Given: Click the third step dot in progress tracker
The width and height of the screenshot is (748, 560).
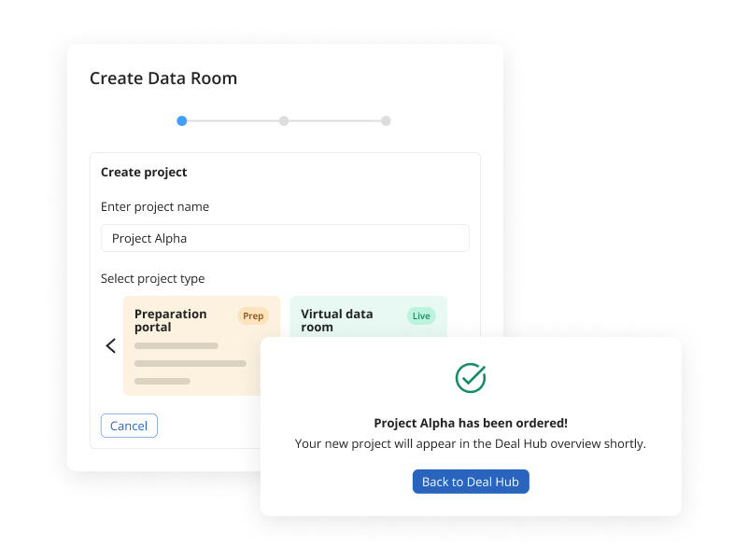Looking at the screenshot, I should 386,121.
